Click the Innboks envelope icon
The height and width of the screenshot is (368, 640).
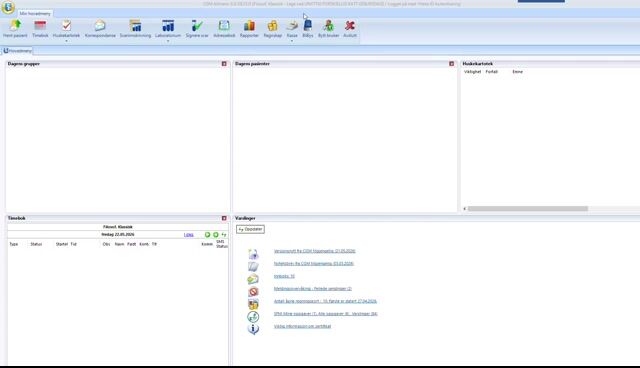tap(253, 279)
